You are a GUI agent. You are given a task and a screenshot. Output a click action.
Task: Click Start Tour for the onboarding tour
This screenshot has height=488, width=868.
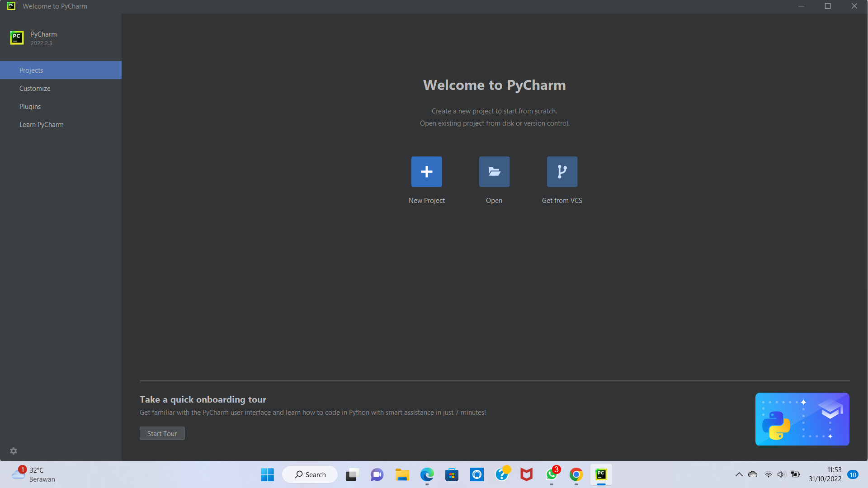pyautogui.click(x=162, y=433)
